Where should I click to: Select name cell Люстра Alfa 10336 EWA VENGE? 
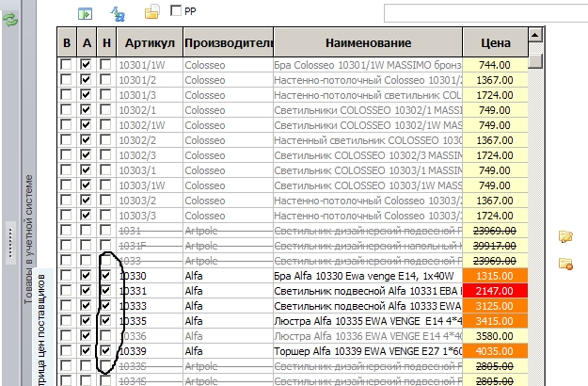tap(368, 336)
